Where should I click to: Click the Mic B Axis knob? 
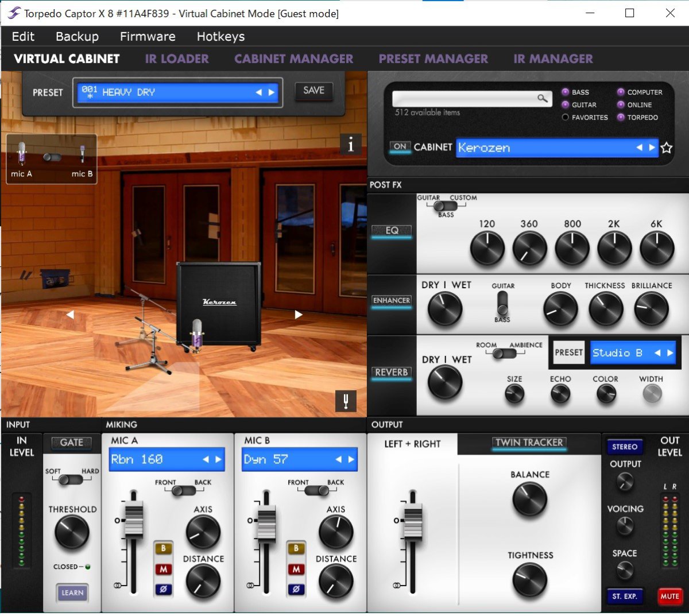(x=336, y=532)
